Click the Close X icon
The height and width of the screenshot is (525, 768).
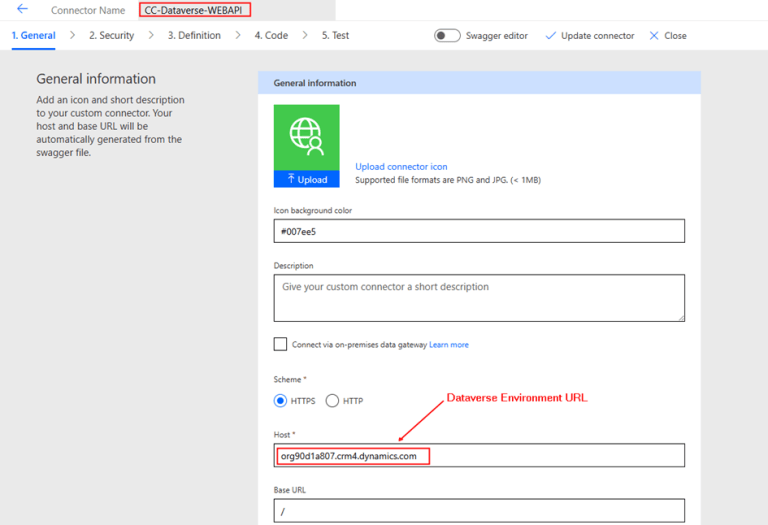point(654,36)
